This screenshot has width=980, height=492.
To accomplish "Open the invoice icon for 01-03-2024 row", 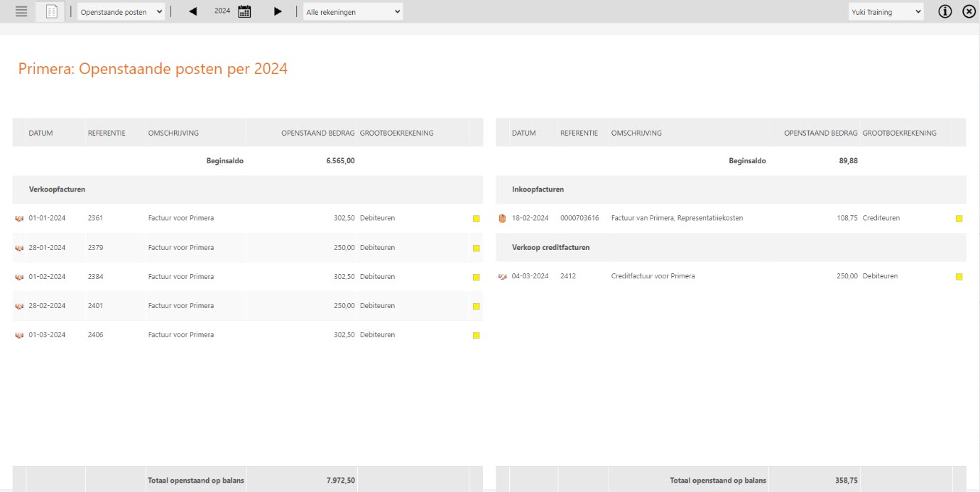I will click(19, 335).
